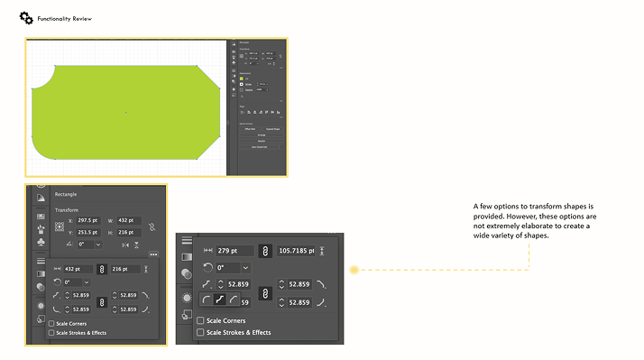Click the height field showing 105.7185 pt
This screenshot has width=644, height=360.
pos(296,251)
